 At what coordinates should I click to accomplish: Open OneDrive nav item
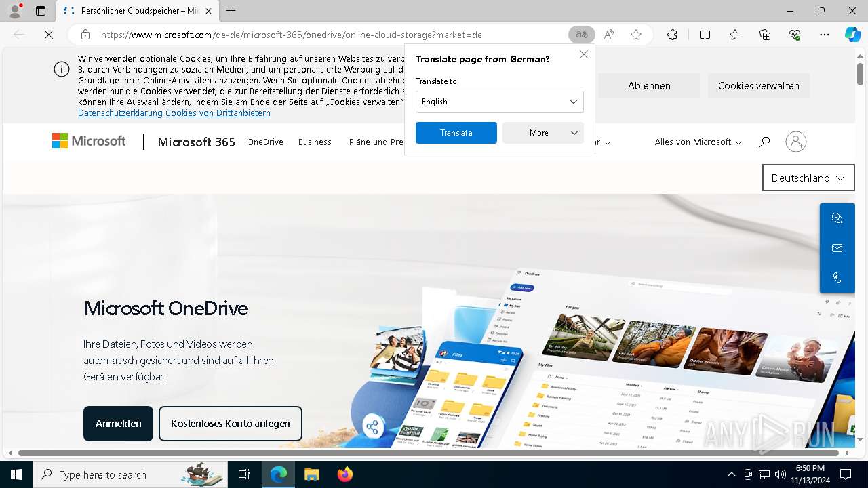coord(265,142)
